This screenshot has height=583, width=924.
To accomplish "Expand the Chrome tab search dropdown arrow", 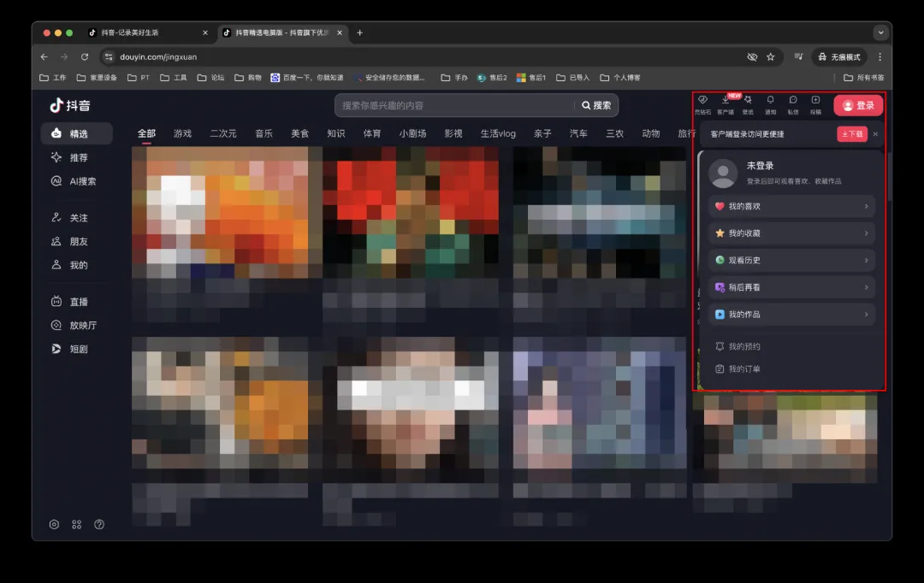I will click(880, 32).
